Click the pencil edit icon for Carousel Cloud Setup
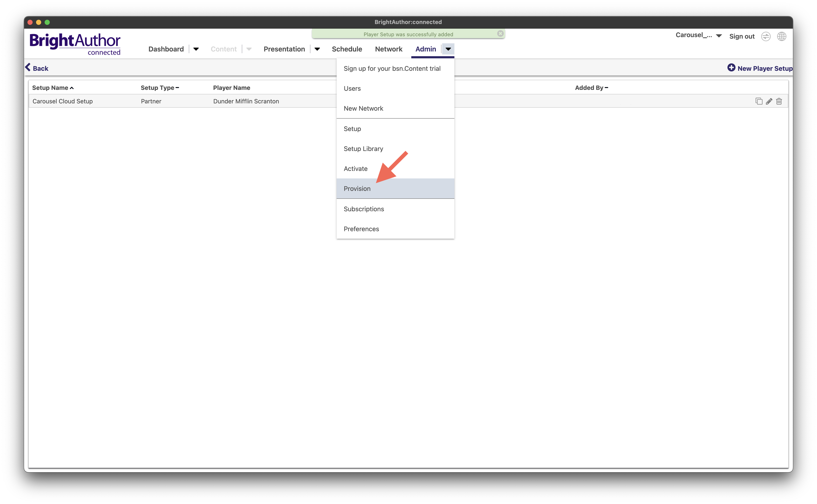The height and width of the screenshot is (504, 817). 769,101
